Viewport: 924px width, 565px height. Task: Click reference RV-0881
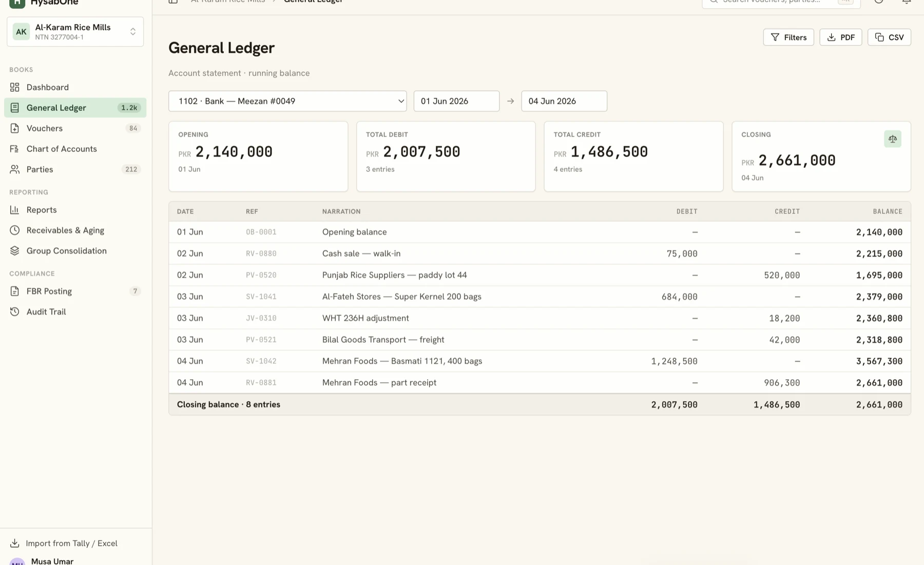pos(261,383)
